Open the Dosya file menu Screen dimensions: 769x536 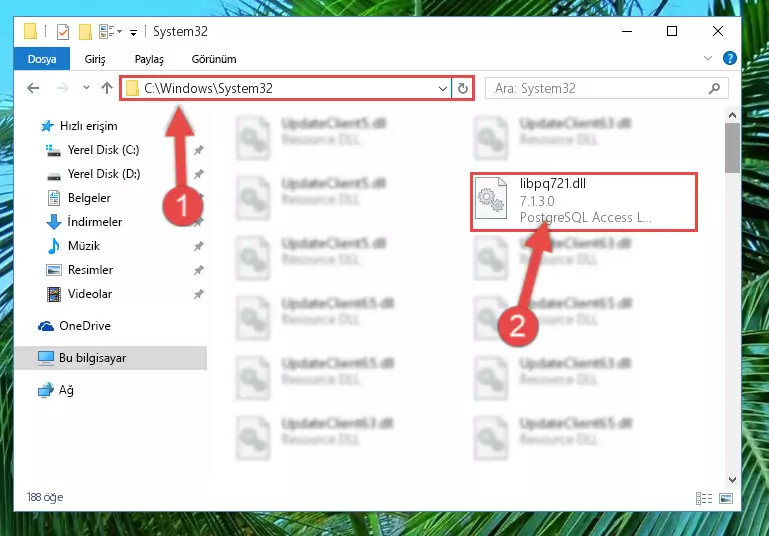point(42,59)
